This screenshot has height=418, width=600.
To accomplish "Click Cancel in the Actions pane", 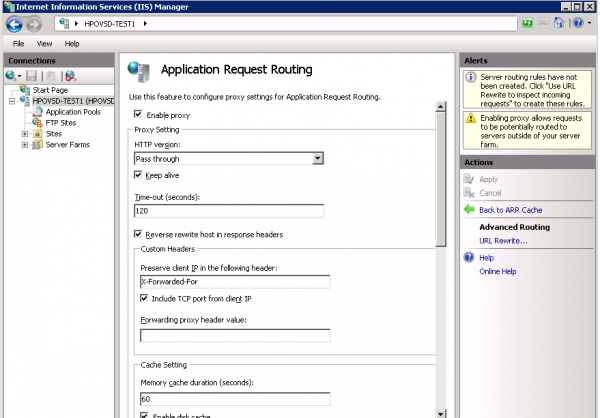I will 490,193.
